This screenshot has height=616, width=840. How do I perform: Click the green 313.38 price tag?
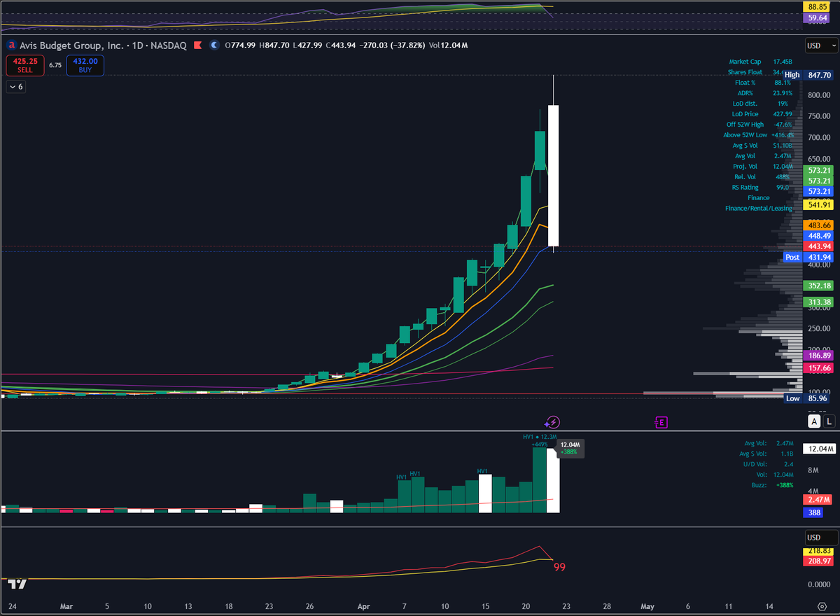(x=819, y=302)
